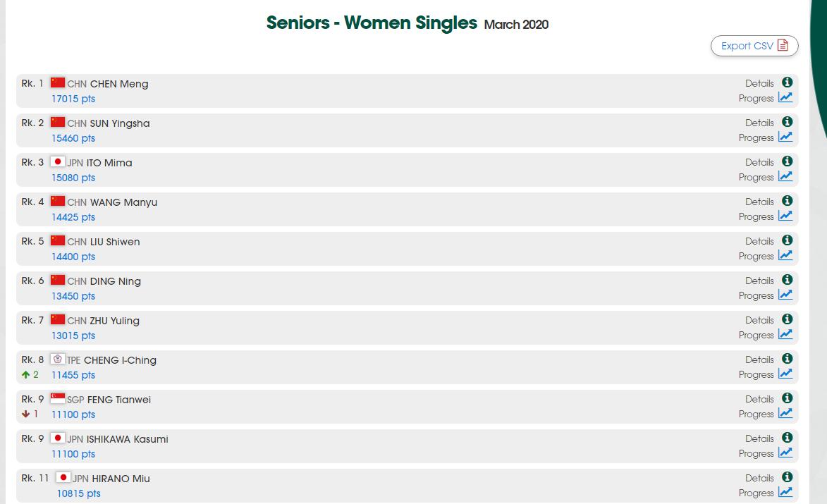This screenshot has width=827, height=504.
Task: Select the player name DING Ning
Action: (116, 281)
